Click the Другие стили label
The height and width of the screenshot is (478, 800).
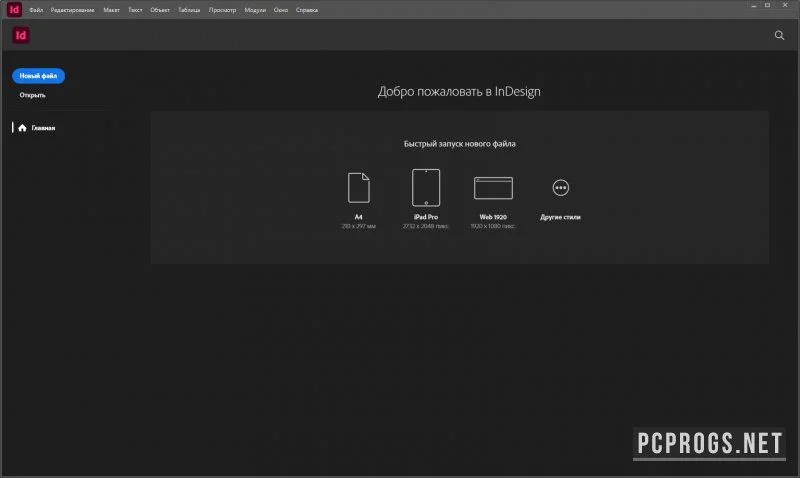pyautogui.click(x=560, y=217)
